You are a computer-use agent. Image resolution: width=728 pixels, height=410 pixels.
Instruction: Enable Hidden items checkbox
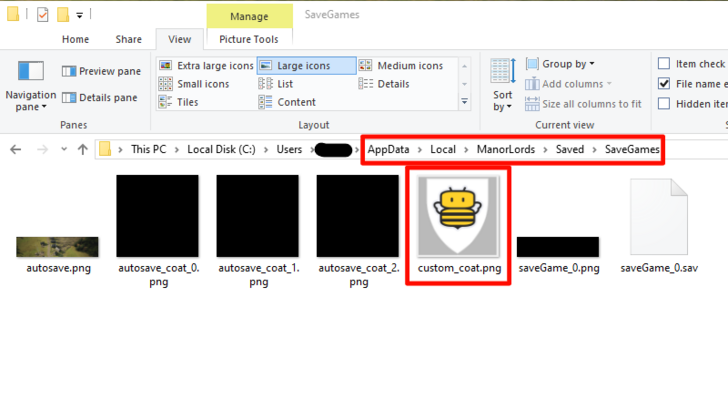664,104
